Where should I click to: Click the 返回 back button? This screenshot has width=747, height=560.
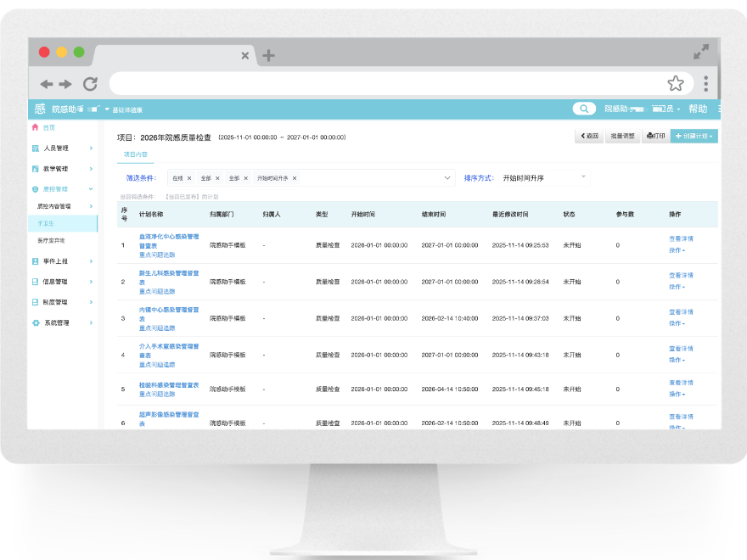588,136
